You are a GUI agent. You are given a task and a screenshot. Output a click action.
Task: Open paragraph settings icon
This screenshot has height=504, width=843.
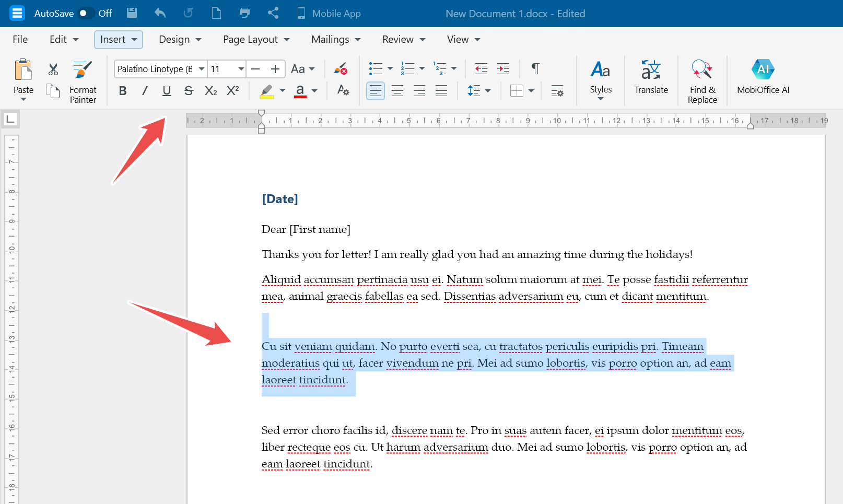pos(557,91)
